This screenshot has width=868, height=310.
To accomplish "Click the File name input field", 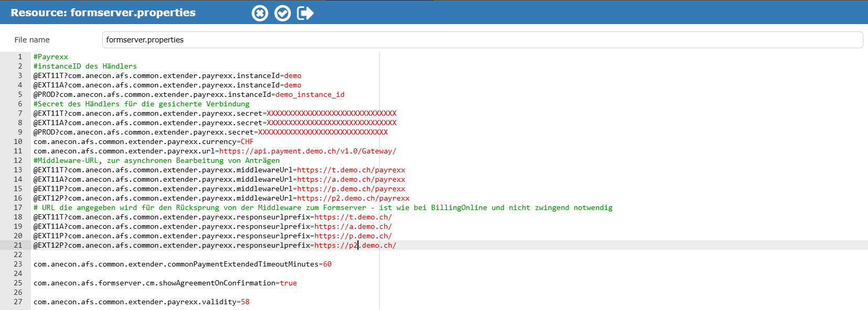I will click(x=482, y=40).
